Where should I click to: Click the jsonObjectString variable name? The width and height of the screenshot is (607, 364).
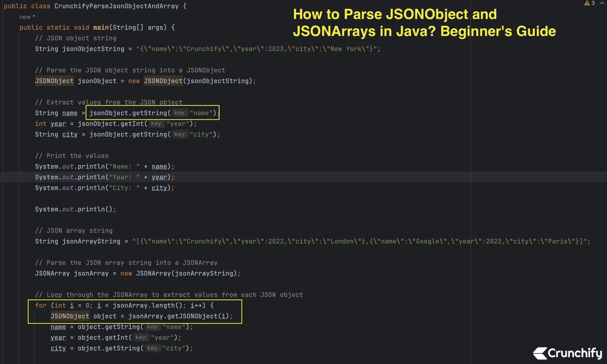click(x=93, y=49)
